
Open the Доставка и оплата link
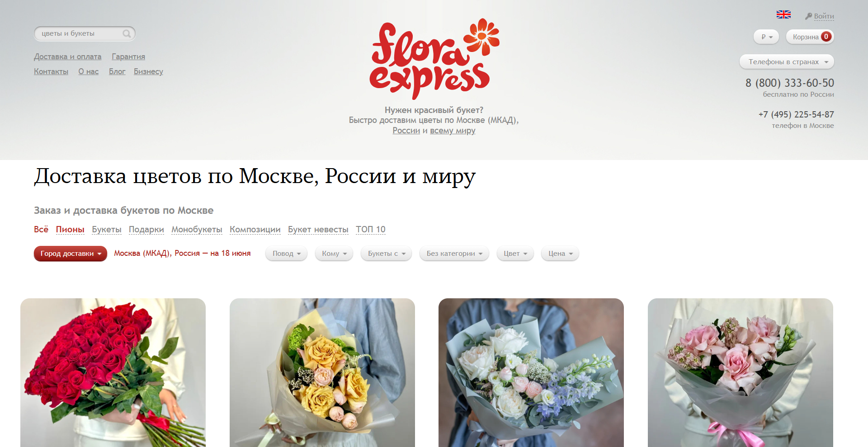(x=68, y=56)
